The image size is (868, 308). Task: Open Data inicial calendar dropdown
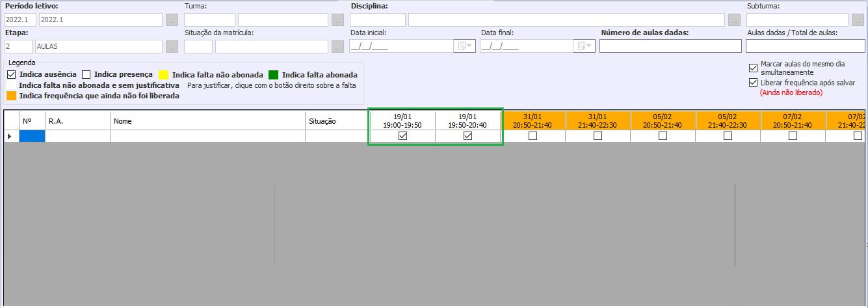465,46
